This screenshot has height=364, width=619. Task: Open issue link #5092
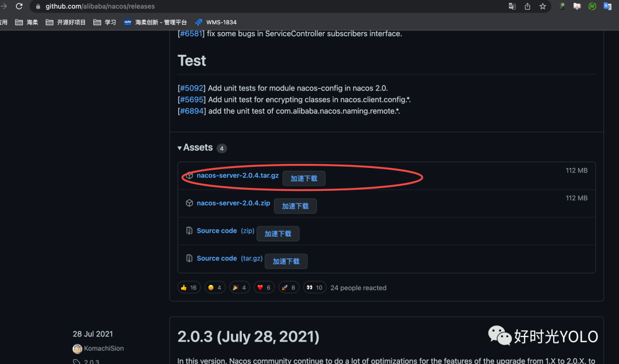(191, 88)
